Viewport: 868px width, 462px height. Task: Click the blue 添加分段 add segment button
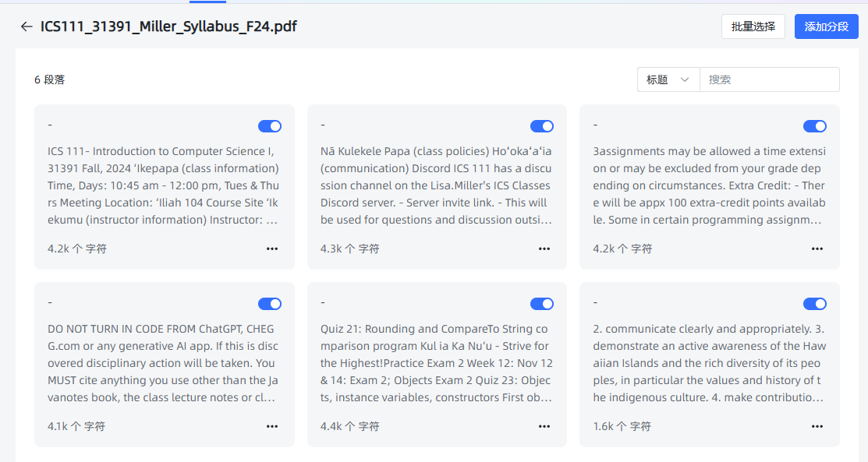[827, 26]
